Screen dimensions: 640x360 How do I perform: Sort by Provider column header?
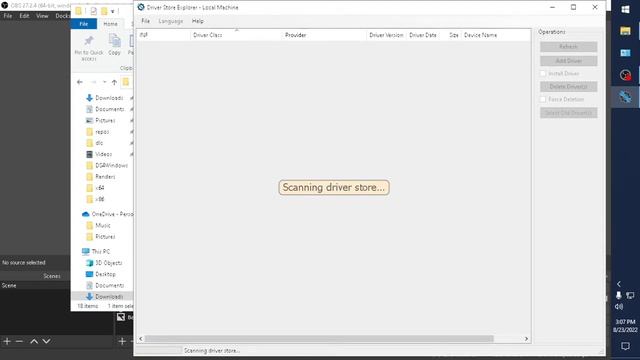click(x=324, y=35)
